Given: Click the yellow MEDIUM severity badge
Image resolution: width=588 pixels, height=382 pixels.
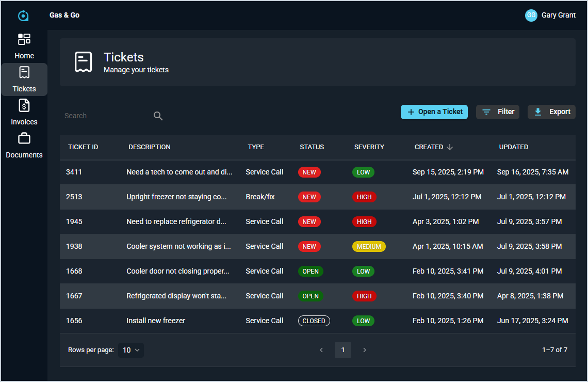Looking at the screenshot, I should tap(369, 247).
